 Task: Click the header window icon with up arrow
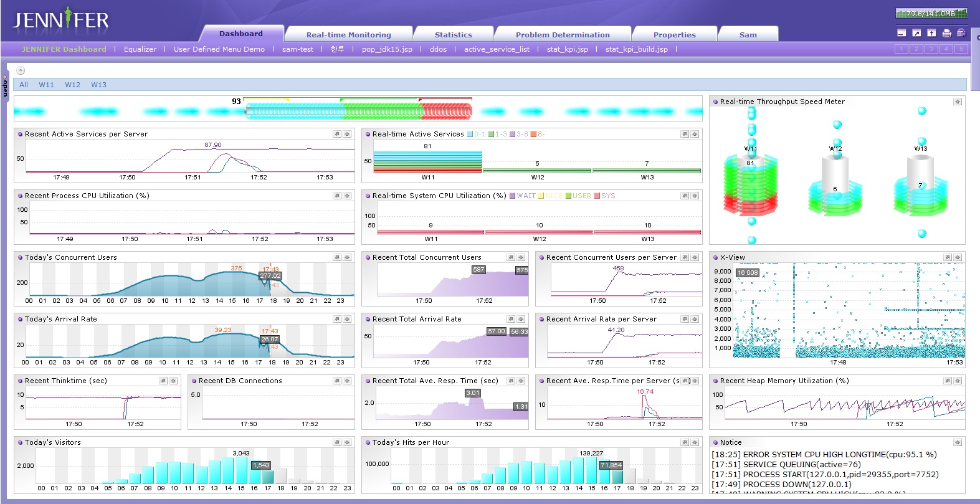(x=931, y=33)
